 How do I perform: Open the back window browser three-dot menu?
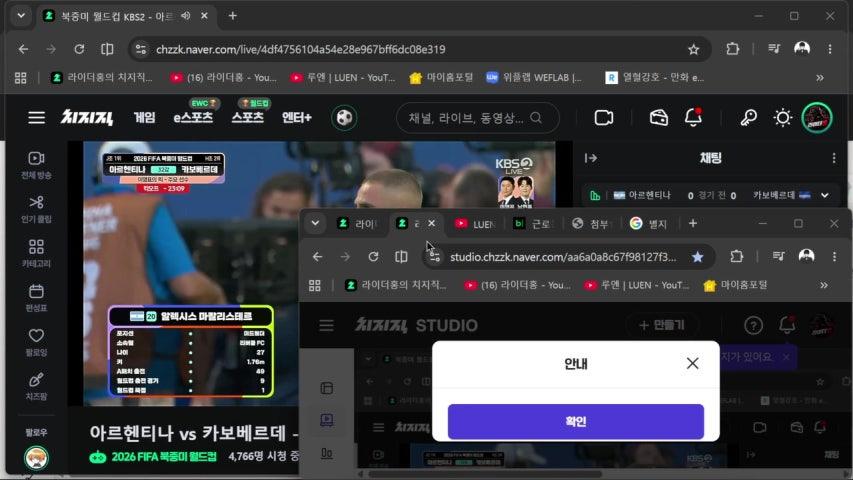(x=830, y=49)
